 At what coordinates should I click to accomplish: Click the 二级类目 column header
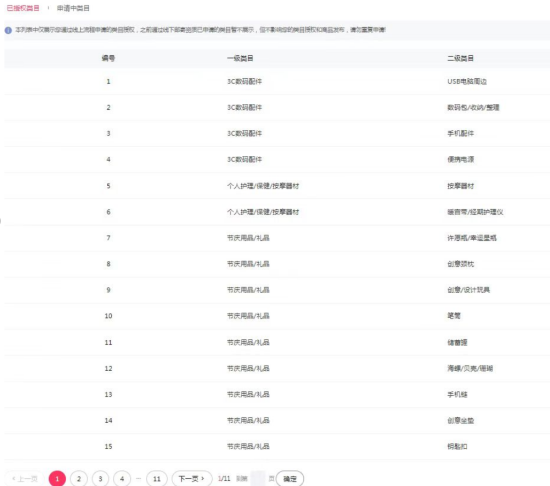click(x=460, y=58)
